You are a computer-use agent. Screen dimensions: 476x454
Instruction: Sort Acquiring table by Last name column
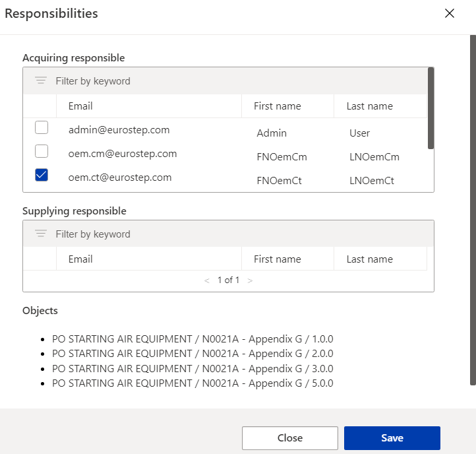[369, 106]
